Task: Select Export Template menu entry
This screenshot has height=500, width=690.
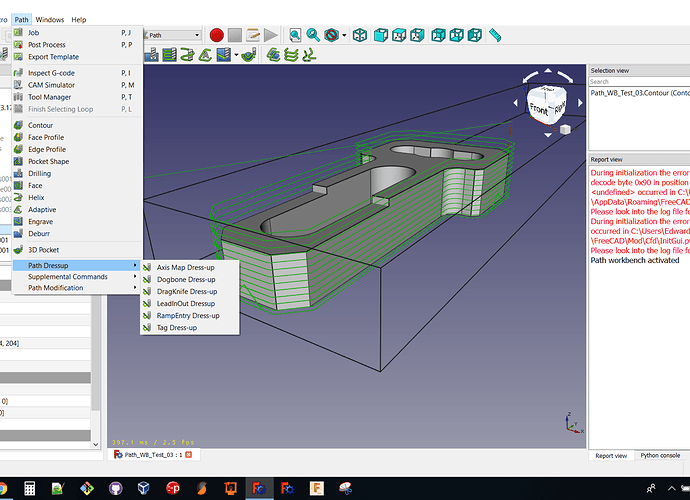Action: coord(77,57)
